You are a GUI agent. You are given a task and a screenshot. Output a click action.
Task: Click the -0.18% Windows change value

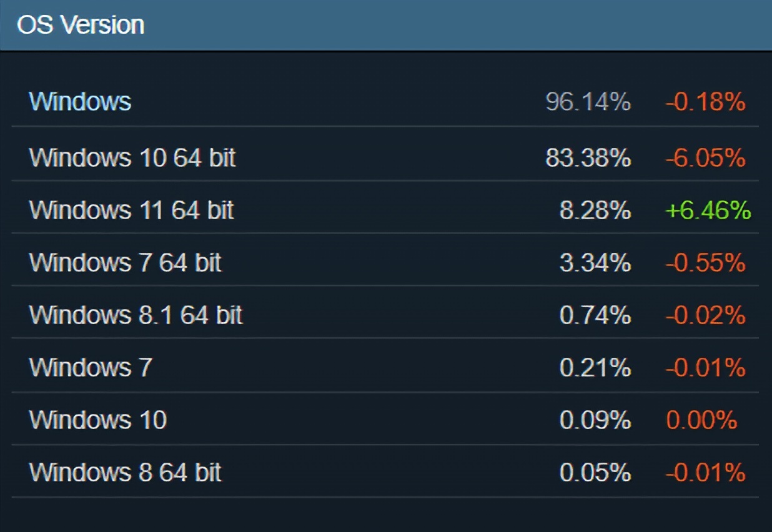click(705, 101)
